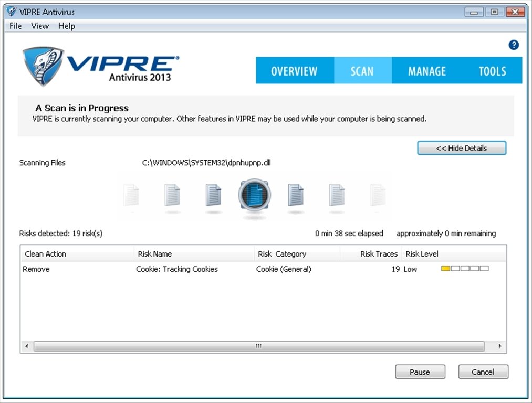Screen dimensions: 532x403
Task: Open the Help menu
Action: click(67, 26)
